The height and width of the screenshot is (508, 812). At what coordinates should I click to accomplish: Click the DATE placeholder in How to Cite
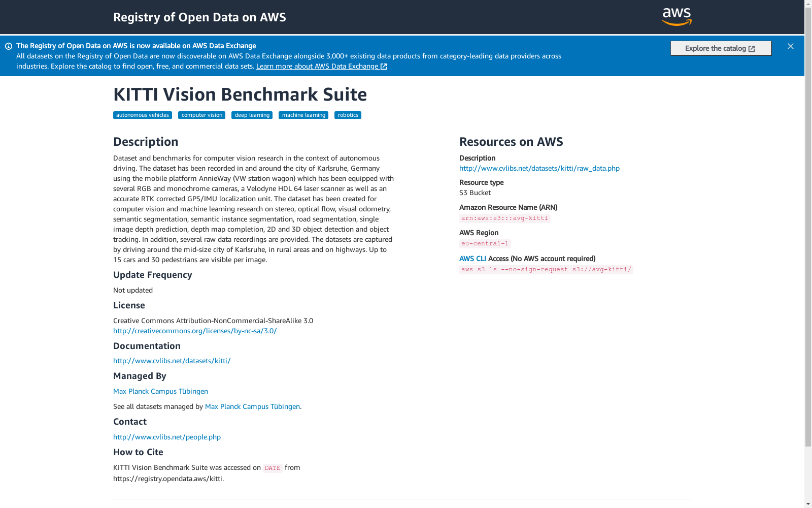[x=273, y=468]
